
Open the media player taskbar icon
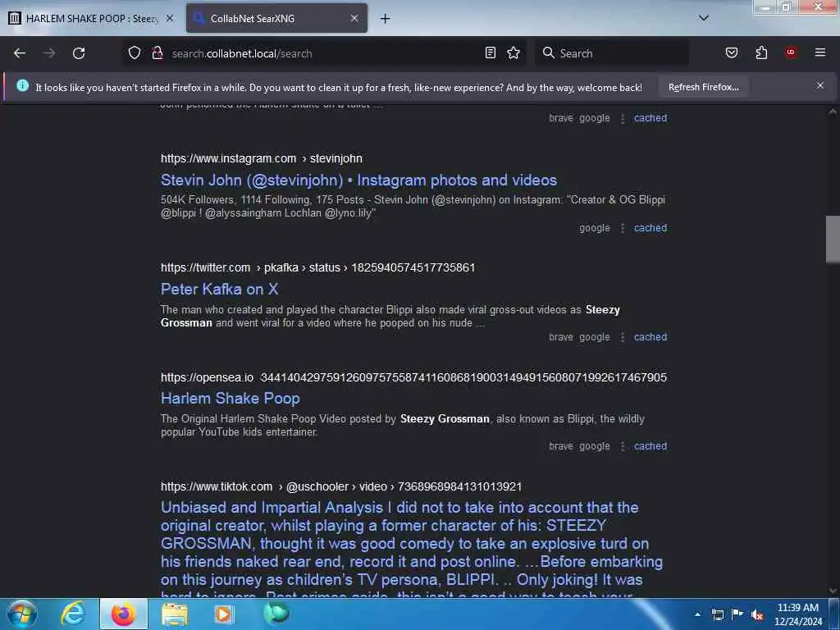tap(223, 614)
